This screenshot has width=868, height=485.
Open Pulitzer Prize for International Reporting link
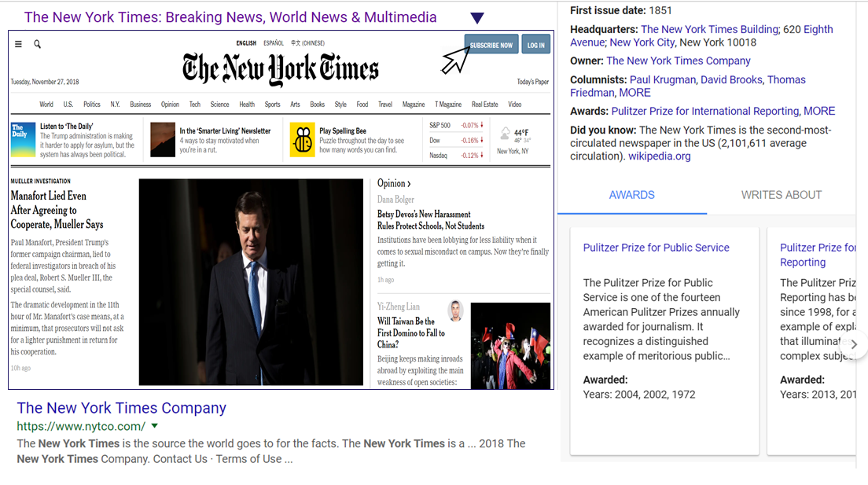pos(704,112)
